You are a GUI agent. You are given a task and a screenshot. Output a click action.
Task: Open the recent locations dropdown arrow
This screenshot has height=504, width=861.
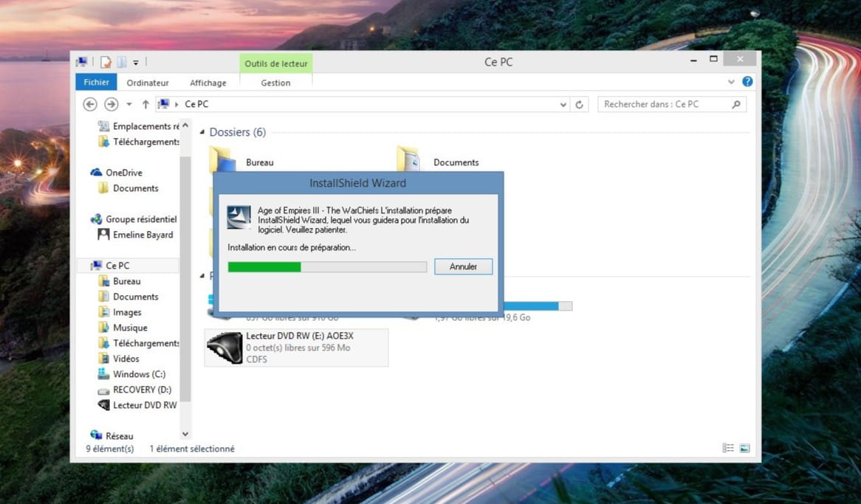click(x=129, y=105)
